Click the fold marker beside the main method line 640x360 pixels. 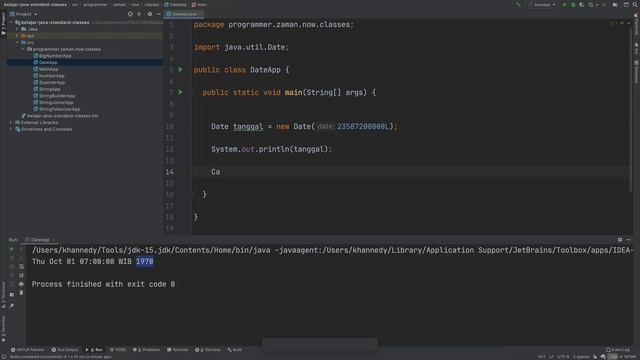coord(191,93)
